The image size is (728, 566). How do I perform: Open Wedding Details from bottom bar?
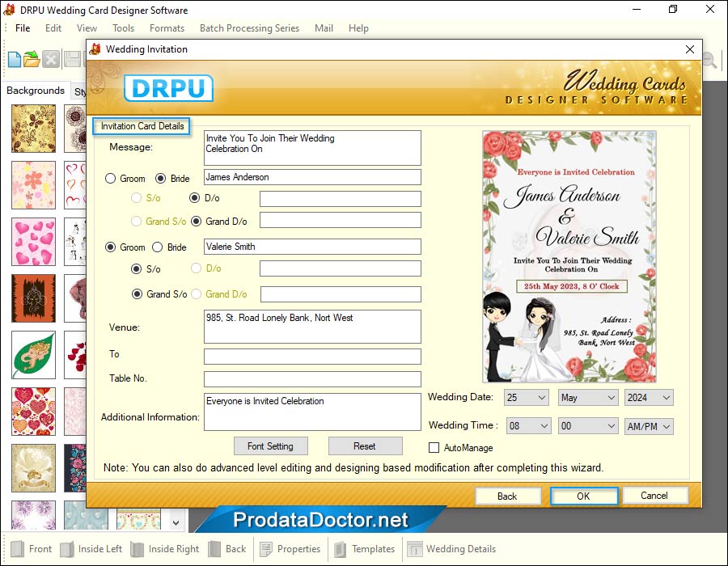click(451, 549)
